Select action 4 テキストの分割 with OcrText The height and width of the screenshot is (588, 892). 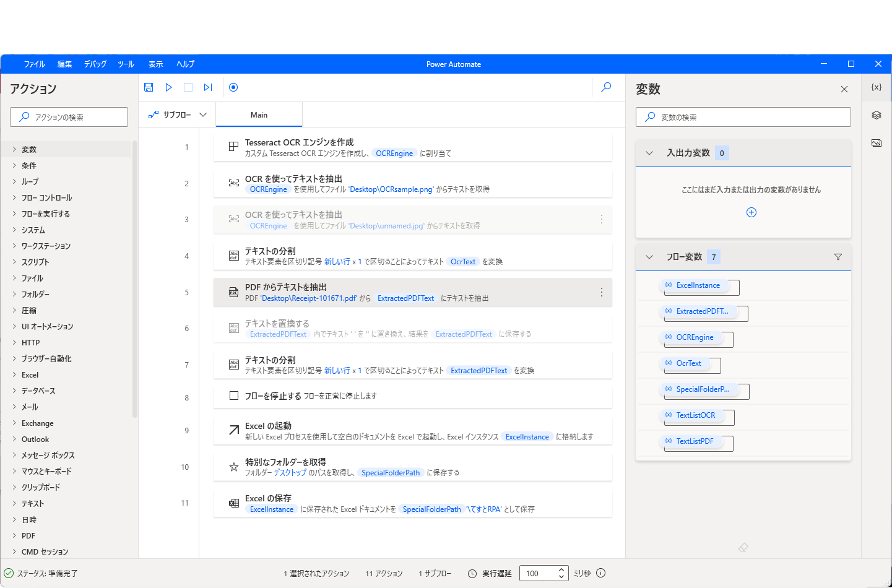pos(413,256)
